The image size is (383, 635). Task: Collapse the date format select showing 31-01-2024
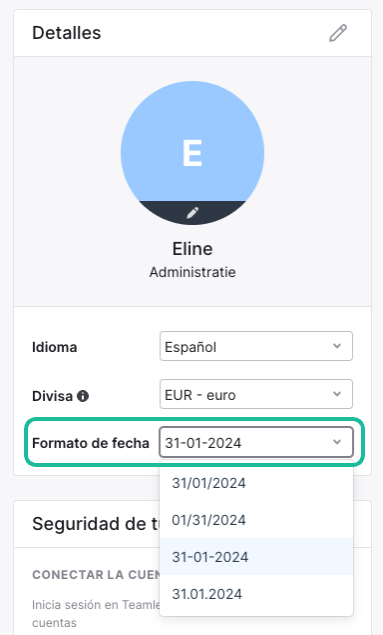point(256,442)
